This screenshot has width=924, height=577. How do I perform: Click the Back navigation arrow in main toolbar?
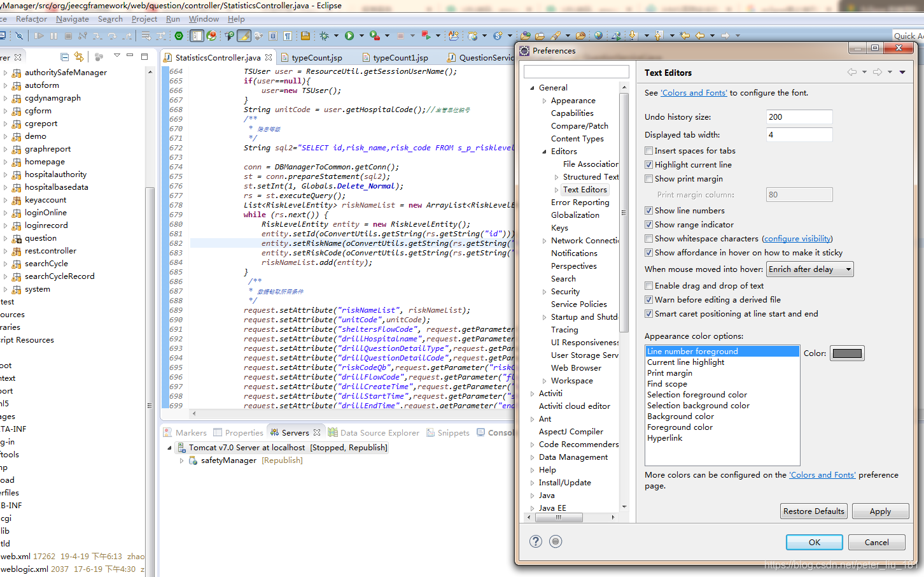(700, 36)
